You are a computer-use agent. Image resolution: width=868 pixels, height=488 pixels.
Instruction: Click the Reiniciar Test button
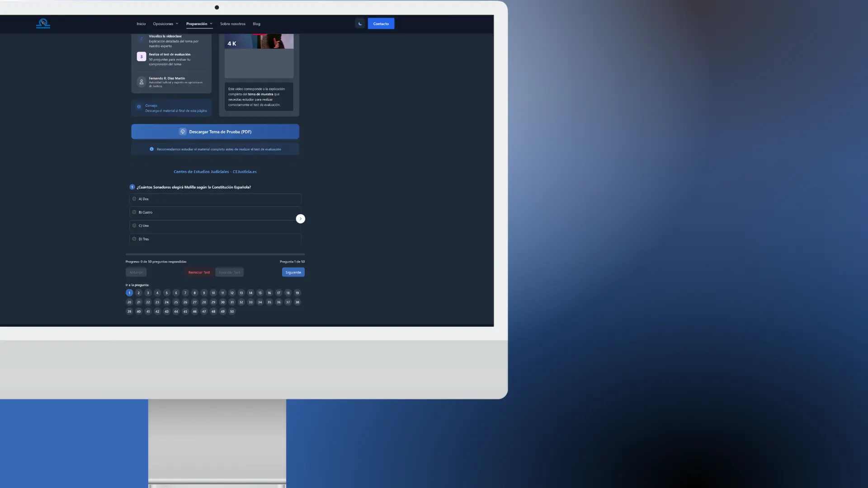coord(199,272)
